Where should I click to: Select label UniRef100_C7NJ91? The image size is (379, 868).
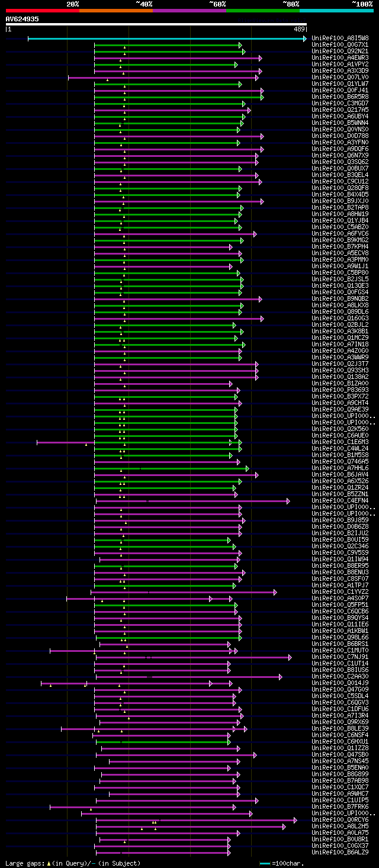coord(340,657)
